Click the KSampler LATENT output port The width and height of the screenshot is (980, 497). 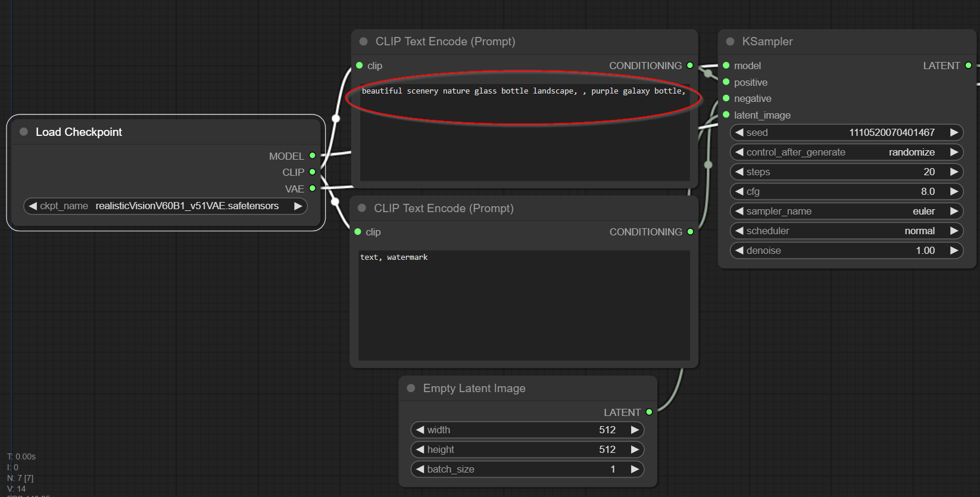pos(968,66)
